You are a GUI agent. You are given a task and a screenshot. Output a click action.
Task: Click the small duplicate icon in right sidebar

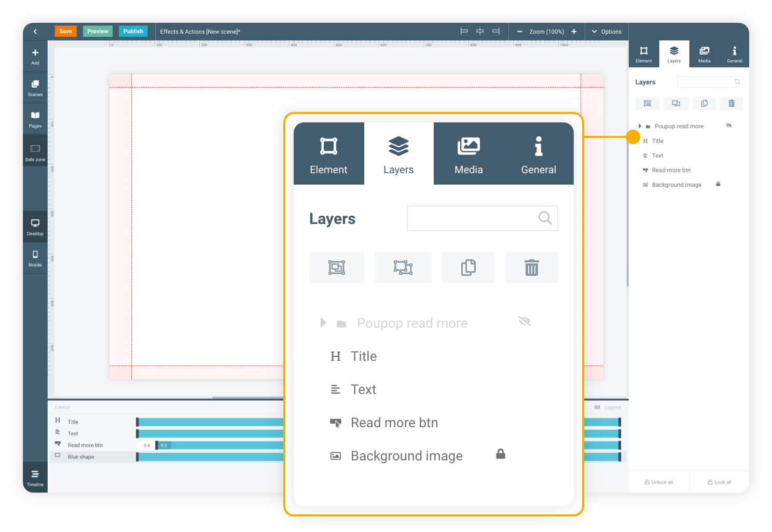[704, 103]
